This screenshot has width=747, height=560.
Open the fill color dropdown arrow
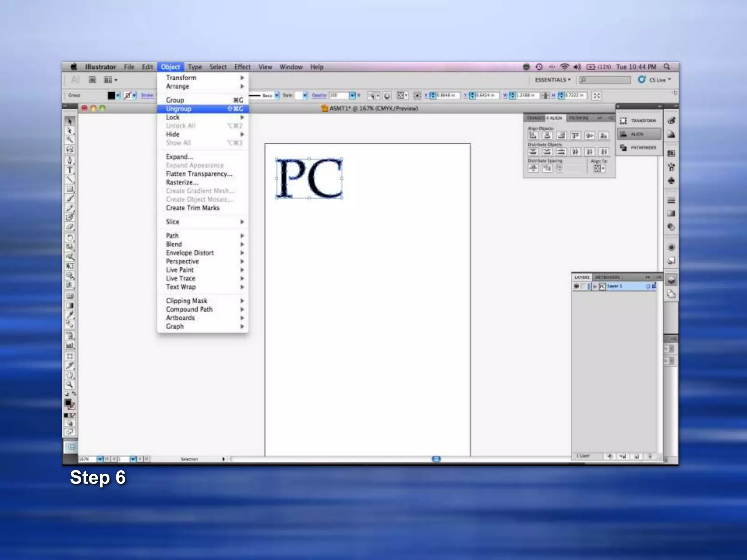118,96
